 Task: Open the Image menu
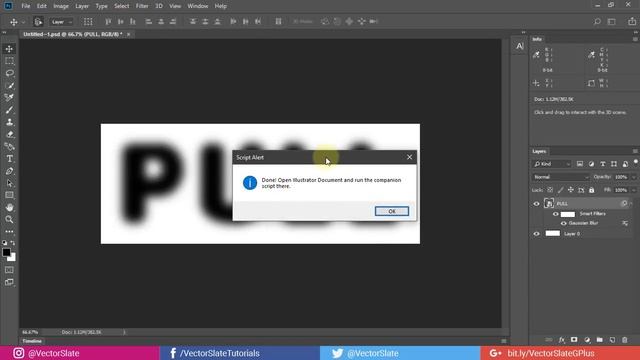[x=61, y=6]
